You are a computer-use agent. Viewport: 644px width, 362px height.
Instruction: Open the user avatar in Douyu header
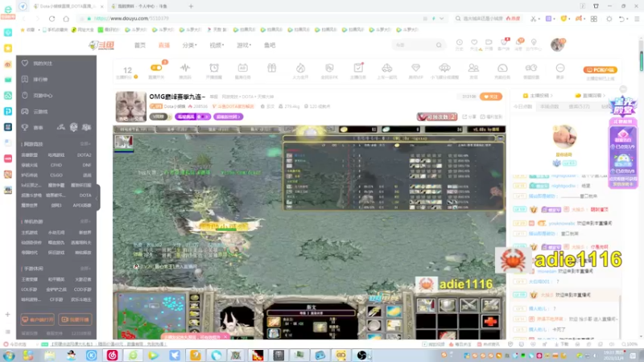(557, 44)
